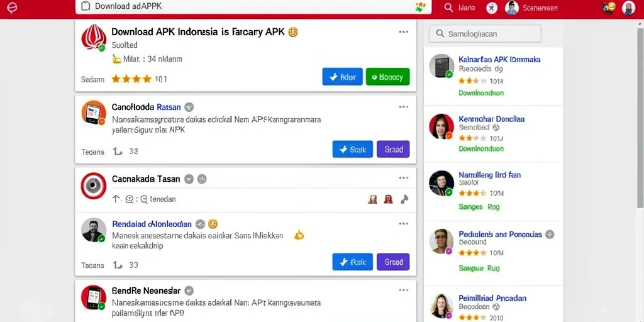Screen dimensions: 644x322
Task: Open the grey app thumbnail of 'Kelnartao APK Iommaka'
Action: (441, 65)
